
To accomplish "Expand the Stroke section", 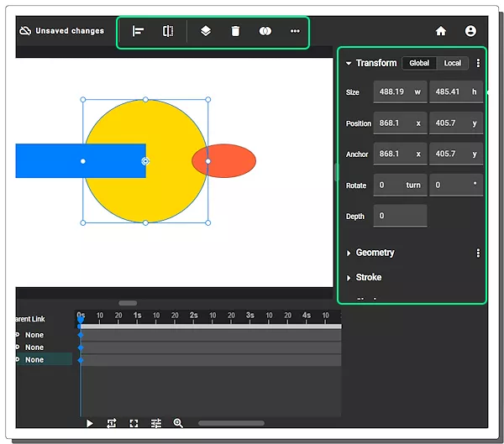I will (349, 278).
